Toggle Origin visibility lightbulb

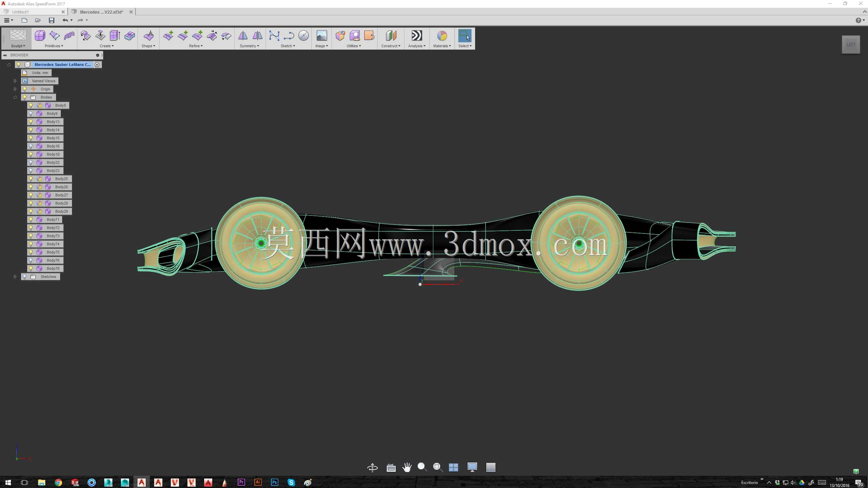[x=24, y=89]
